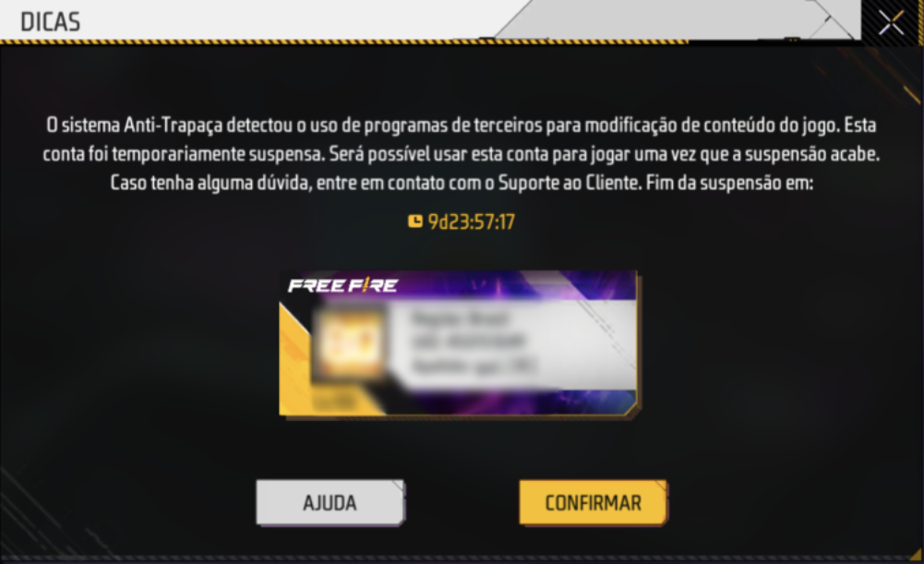This screenshot has width=924, height=564.
Task: Click the suspension countdown timer 9d23:57:17
Action: pos(472,222)
